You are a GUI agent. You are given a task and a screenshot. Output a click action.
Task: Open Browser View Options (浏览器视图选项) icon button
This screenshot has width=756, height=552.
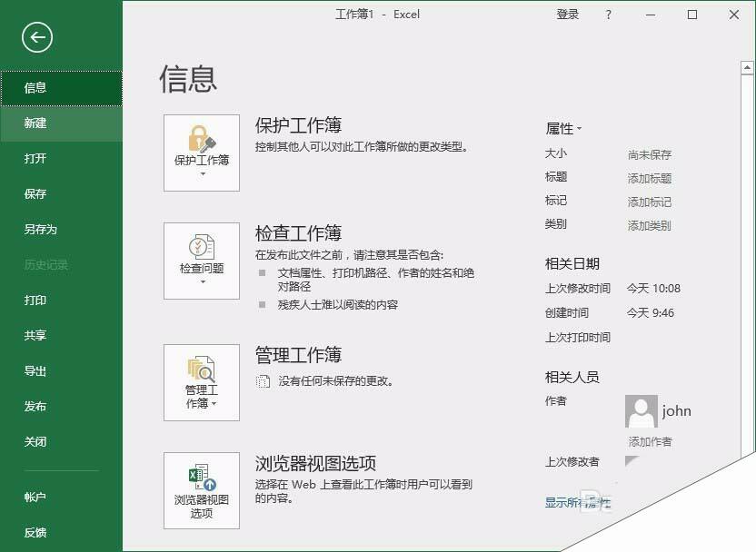click(x=202, y=490)
